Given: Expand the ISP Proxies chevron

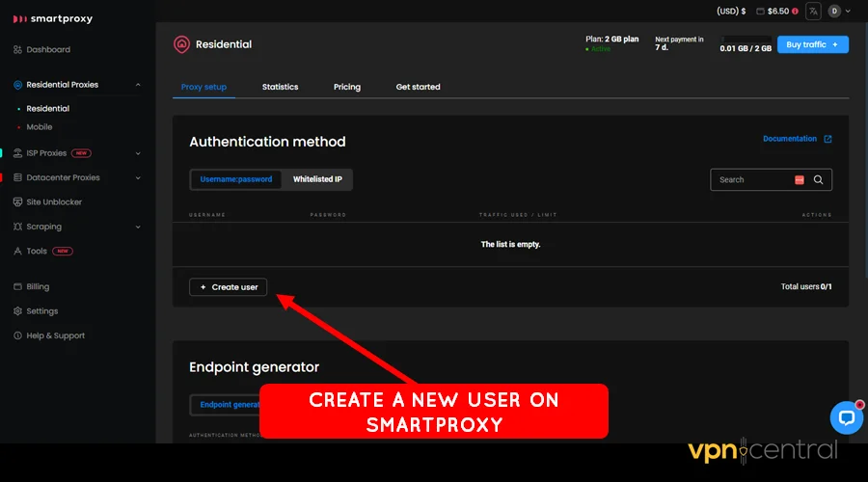Looking at the screenshot, I should tap(138, 153).
